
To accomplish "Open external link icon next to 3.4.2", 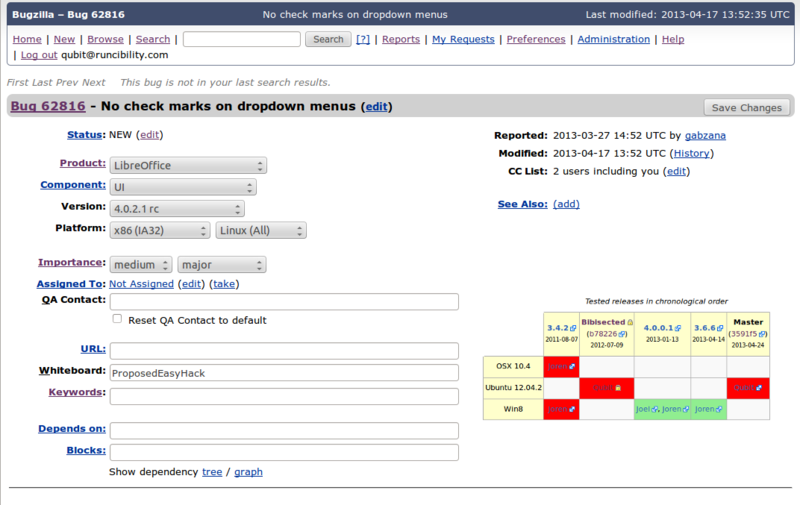I will 573,328.
